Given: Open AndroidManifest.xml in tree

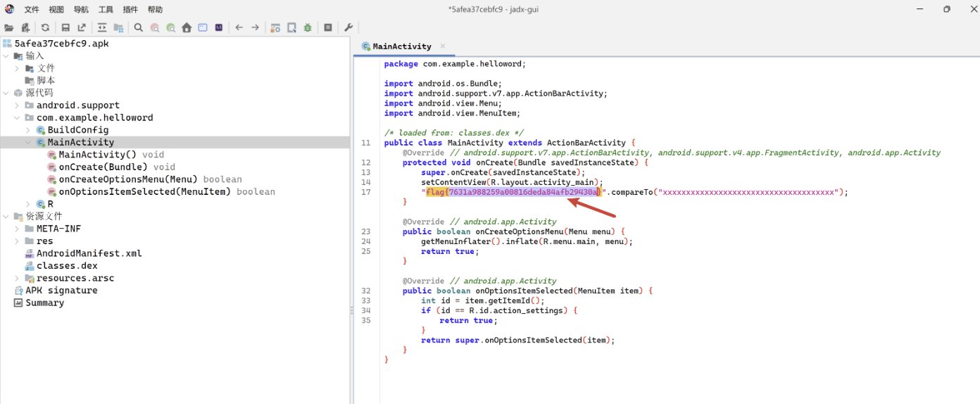Looking at the screenshot, I should [89, 253].
